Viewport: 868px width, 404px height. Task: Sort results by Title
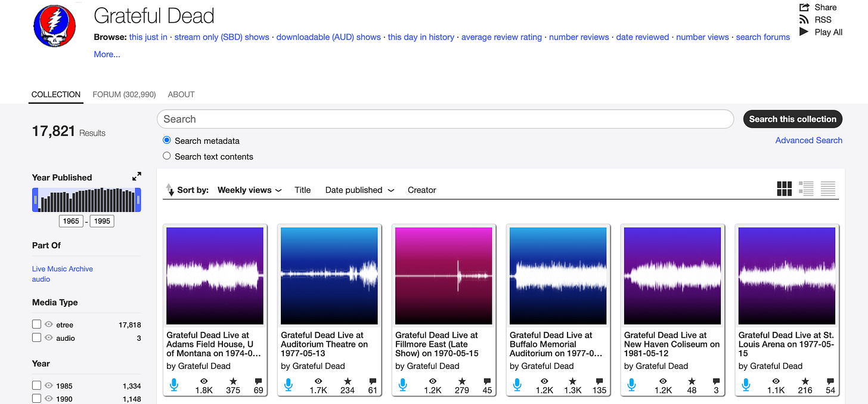pos(302,190)
